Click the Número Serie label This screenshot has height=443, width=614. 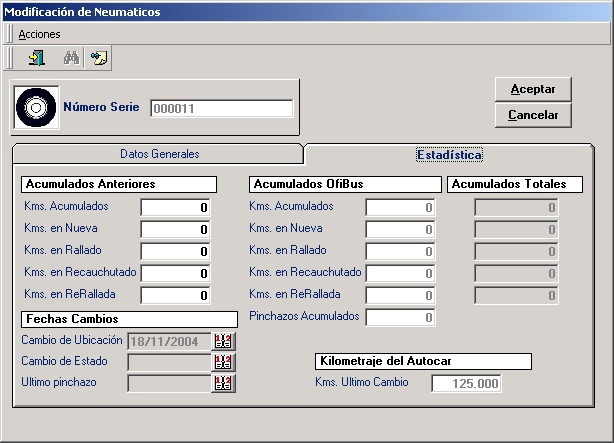[x=101, y=107]
